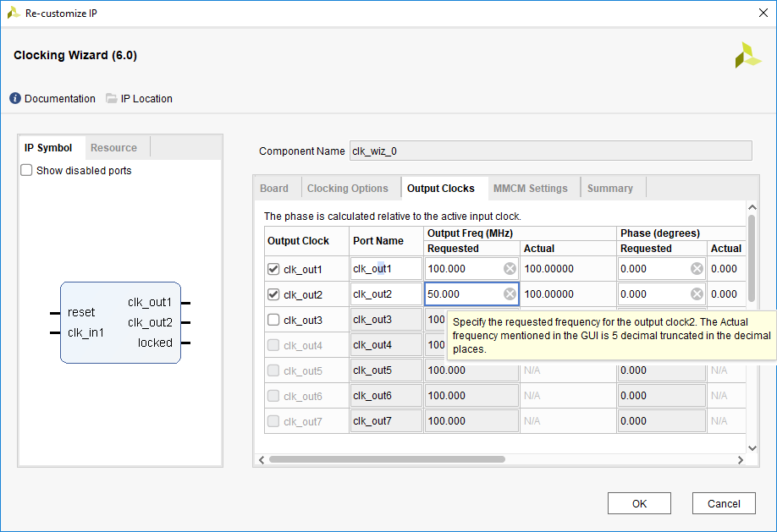777x532 pixels.
Task: Click the Documentation link
Action: (x=59, y=99)
